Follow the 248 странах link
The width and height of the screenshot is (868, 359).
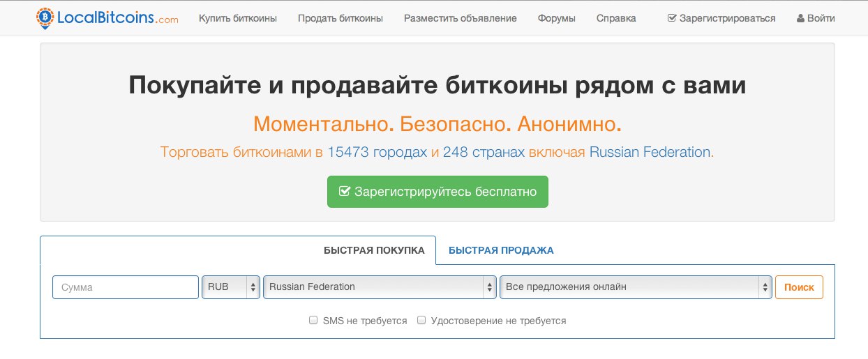[x=483, y=152]
